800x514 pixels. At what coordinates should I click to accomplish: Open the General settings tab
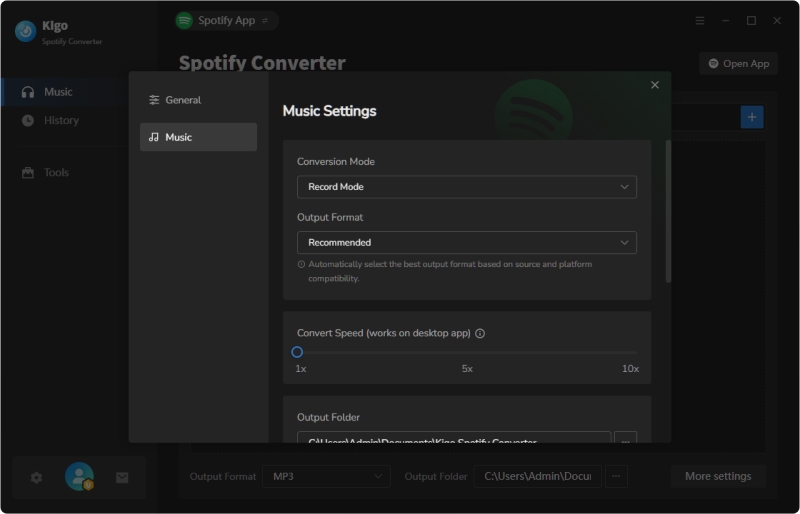click(x=198, y=100)
